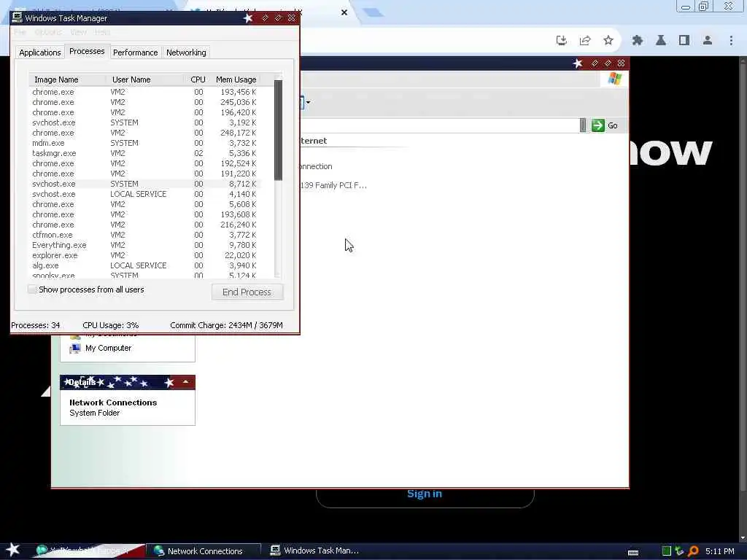Bookmark this page with the star icon

(x=608, y=41)
